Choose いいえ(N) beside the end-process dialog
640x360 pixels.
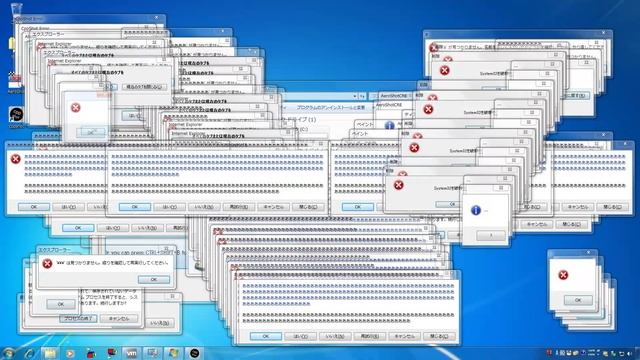coord(160,323)
